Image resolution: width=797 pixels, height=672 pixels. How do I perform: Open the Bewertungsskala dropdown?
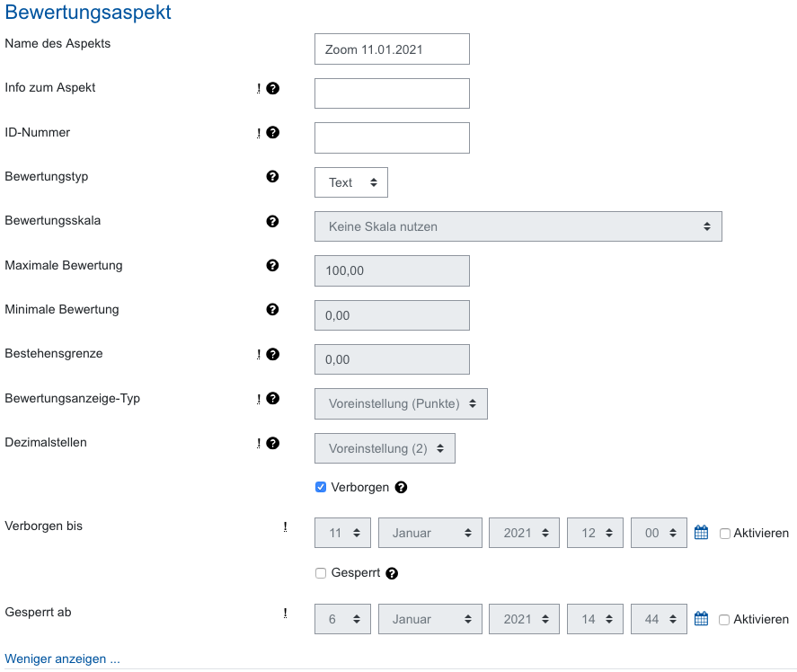[518, 225]
